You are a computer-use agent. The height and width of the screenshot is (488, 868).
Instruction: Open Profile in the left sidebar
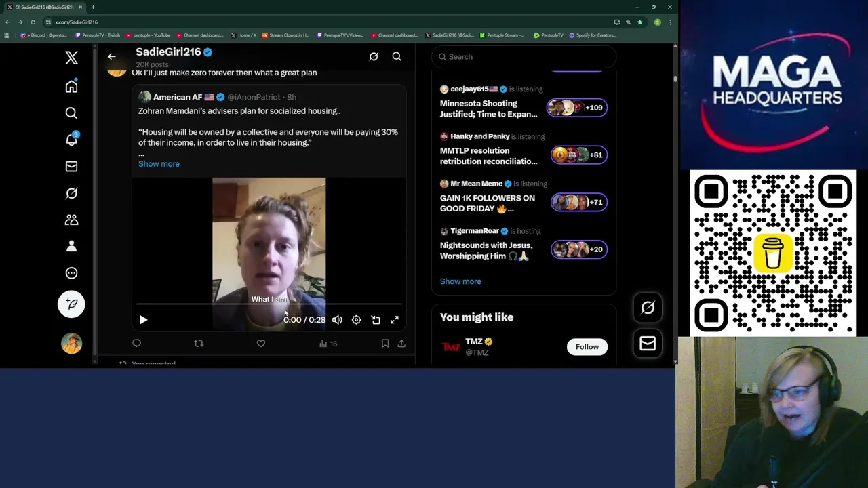click(x=71, y=246)
